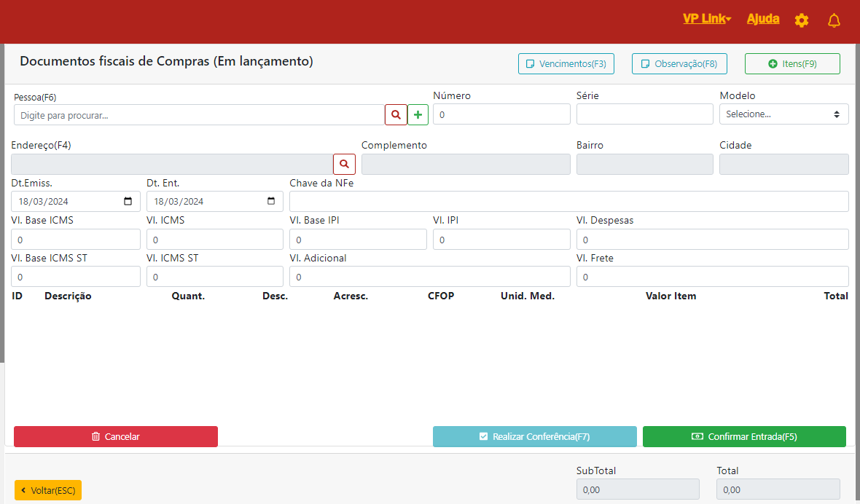Open calendar picker in Dt.Emiss. field
This screenshot has width=860, height=504.
tap(128, 202)
